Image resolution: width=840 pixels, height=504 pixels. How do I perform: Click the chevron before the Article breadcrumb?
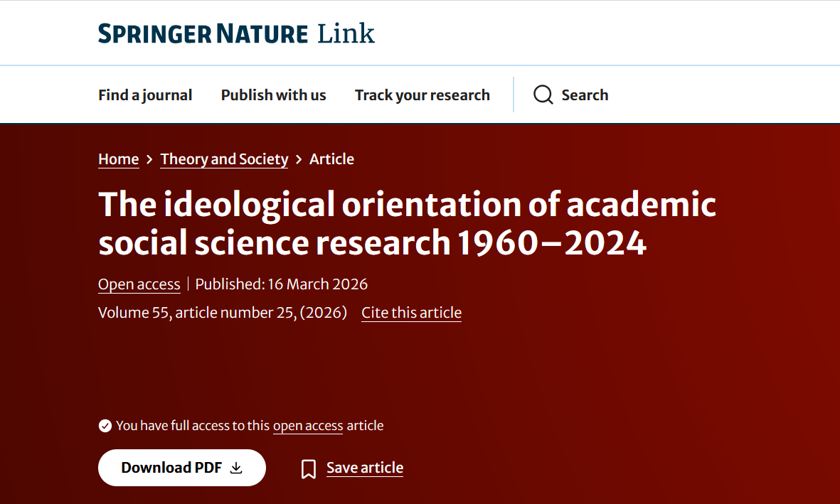[299, 159]
